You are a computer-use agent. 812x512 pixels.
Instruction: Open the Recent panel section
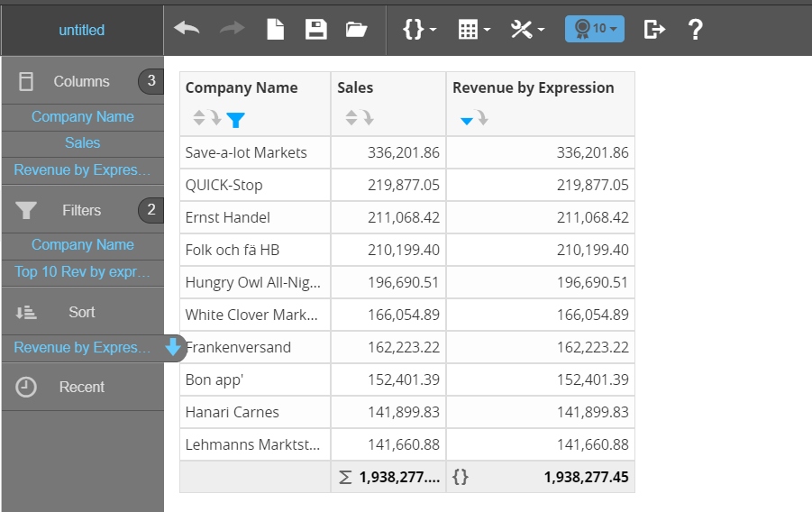[81, 387]
